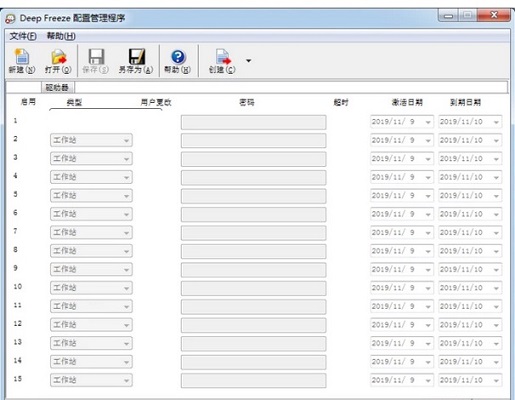
Task: Open the type dropdown in row 10
Action: pyautogui.click(x=91, y=288)
